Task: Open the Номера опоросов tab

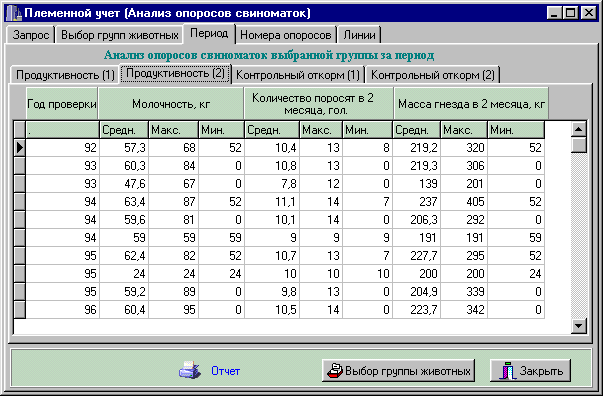Action: pos(286,35)
